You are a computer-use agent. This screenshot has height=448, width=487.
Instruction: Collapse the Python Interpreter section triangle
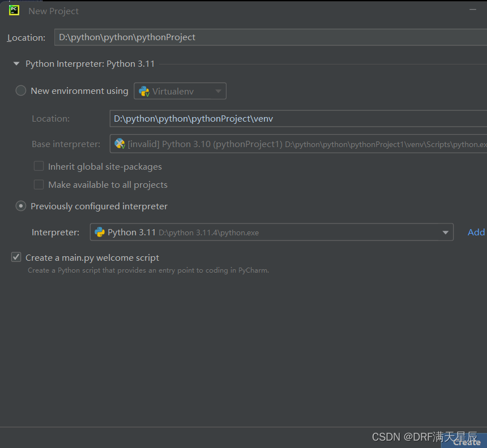[x=16, y=63]
